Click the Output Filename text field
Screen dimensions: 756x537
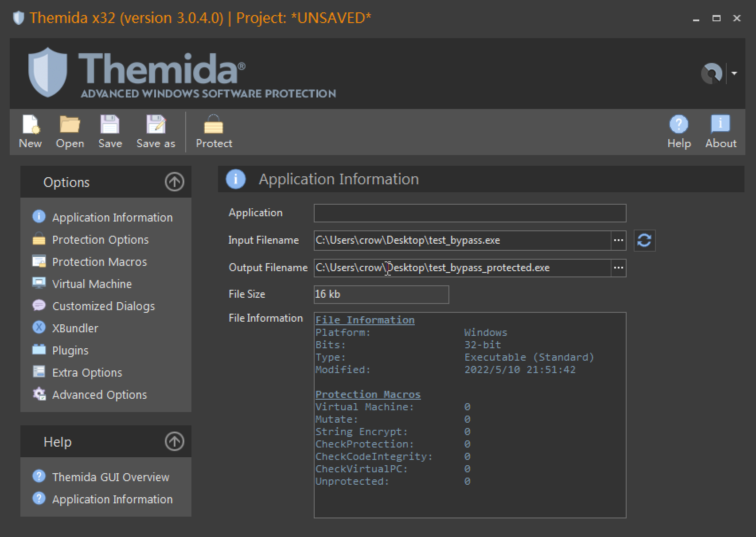click(x=462, y=268)
